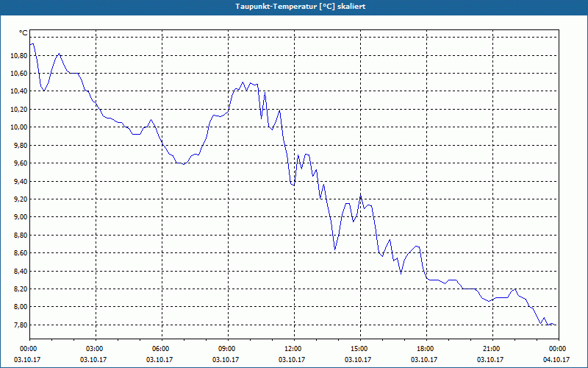Click the 8,80 y-axis label
This screenshot has height=368, width=588.
pyautogui.click(x=20, y=235)
